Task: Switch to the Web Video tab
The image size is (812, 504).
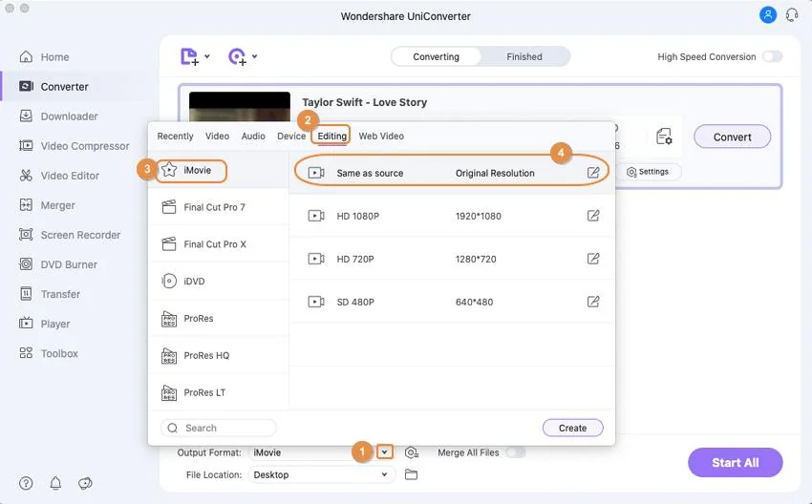Action: point(381,136)
